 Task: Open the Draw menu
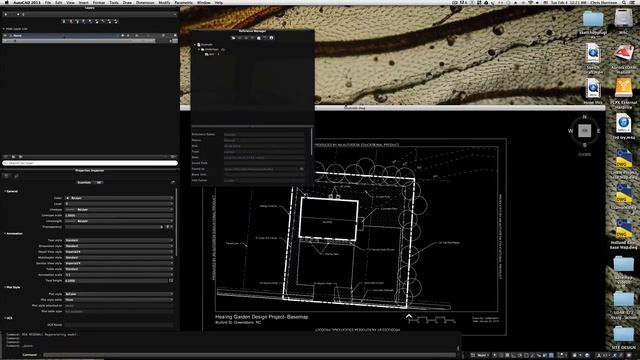pyautogui.click(x=127, y=2)
